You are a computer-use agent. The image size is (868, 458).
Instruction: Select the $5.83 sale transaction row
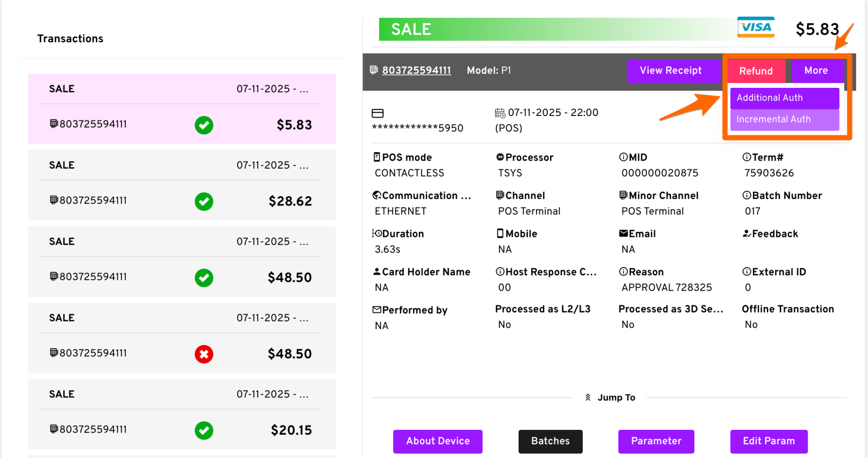182,109
